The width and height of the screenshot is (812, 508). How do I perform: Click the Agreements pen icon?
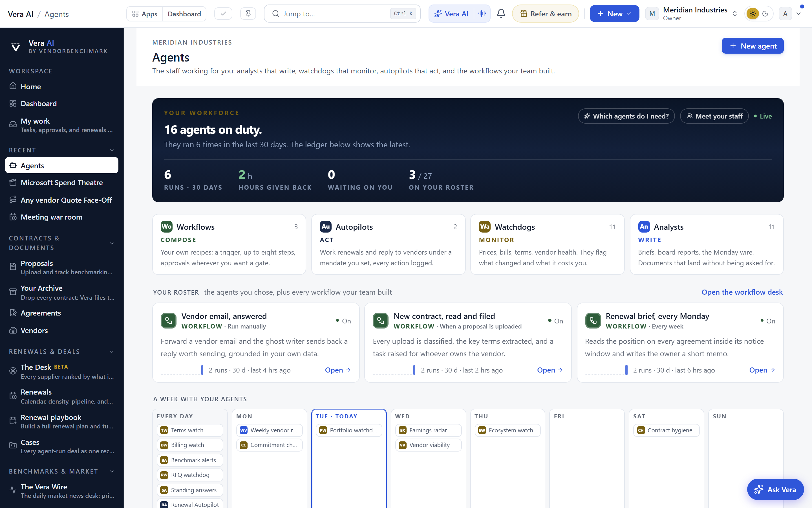[13, 313]
